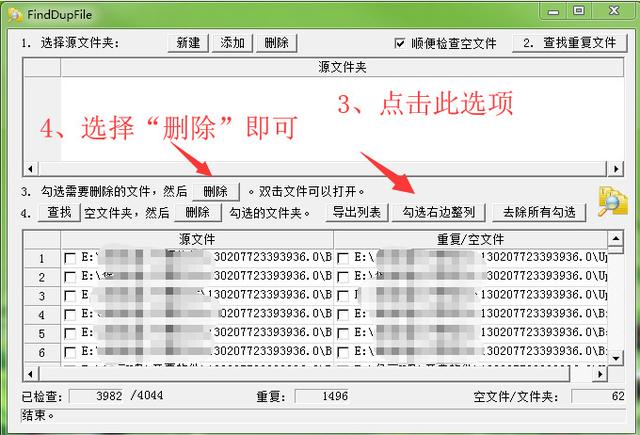
Task: Select row number 4 header
Action: point(42,315)
